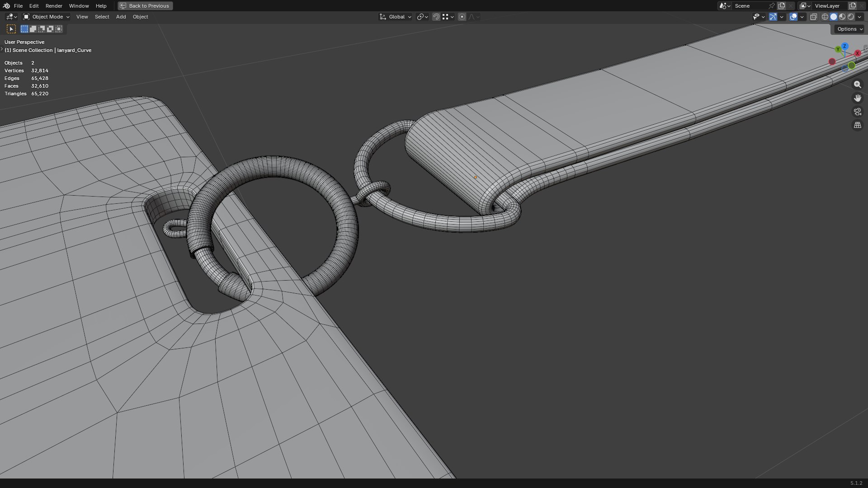
Task: Switch to rendered viewport shading
Action: (851, 17)
